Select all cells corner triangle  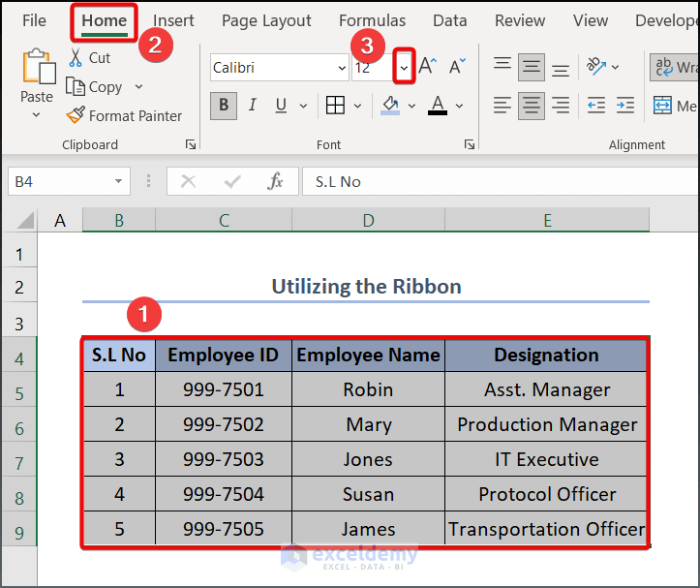coord(25,220)
